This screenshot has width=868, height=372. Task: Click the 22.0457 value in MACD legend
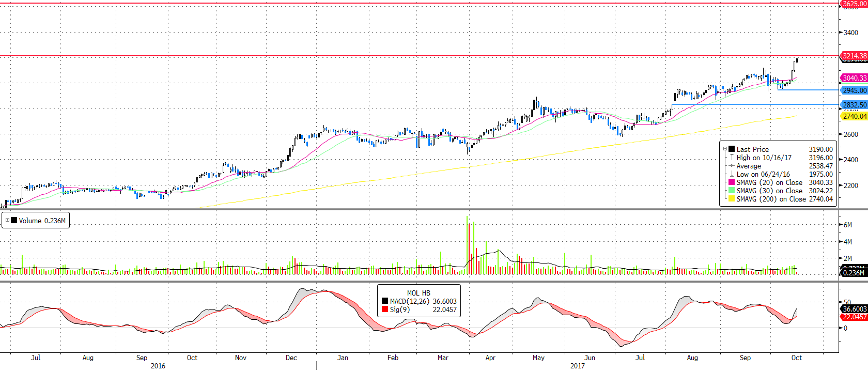(x=444, y=309)
